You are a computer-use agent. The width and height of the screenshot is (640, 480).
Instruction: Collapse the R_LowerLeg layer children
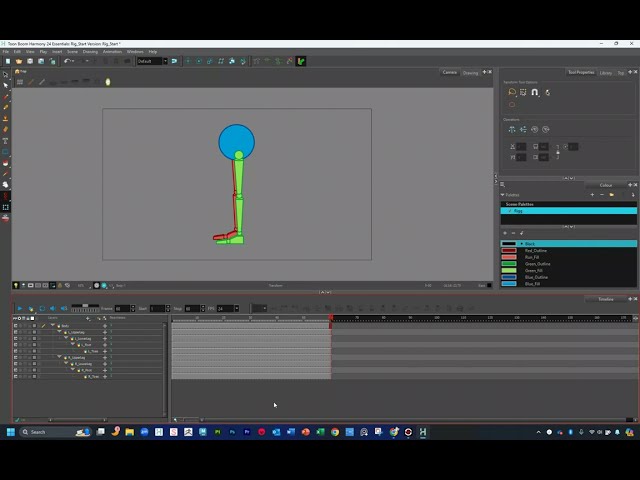(66, 363)
